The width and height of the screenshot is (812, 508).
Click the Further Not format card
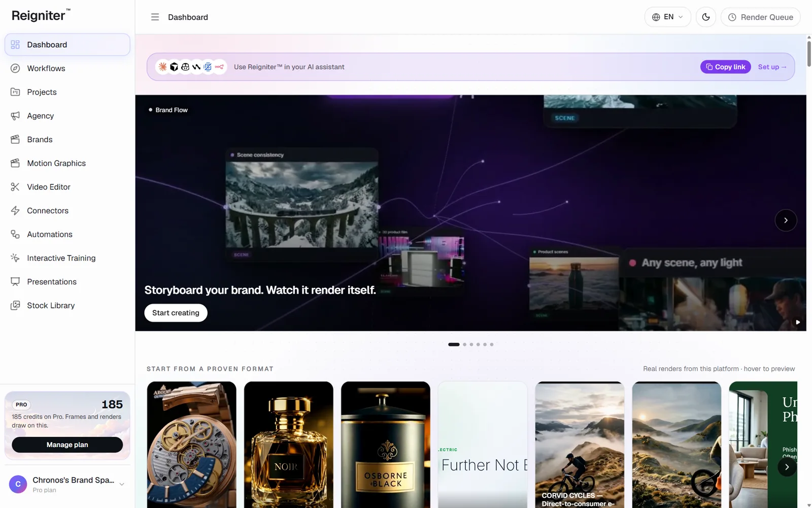pos(483,444)
